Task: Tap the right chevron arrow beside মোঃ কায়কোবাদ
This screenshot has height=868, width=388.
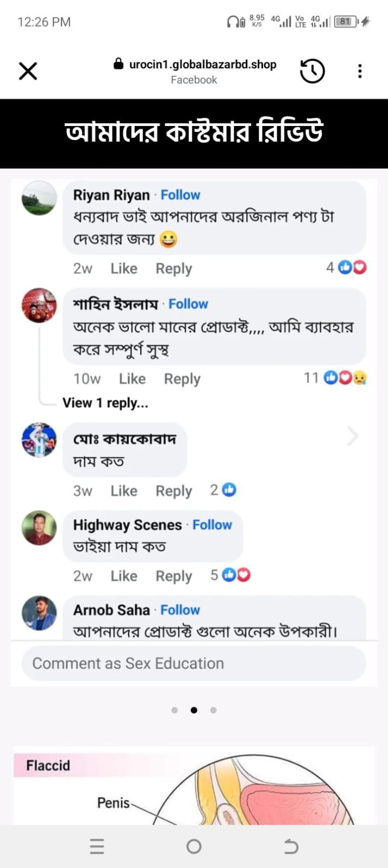Action: tap(353, 436)
